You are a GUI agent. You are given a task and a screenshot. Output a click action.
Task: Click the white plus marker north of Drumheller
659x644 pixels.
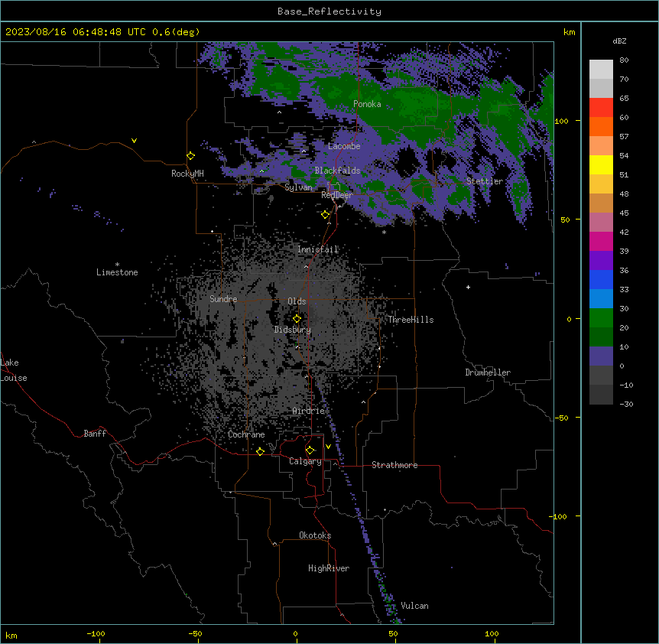click(x=468, y=287)
